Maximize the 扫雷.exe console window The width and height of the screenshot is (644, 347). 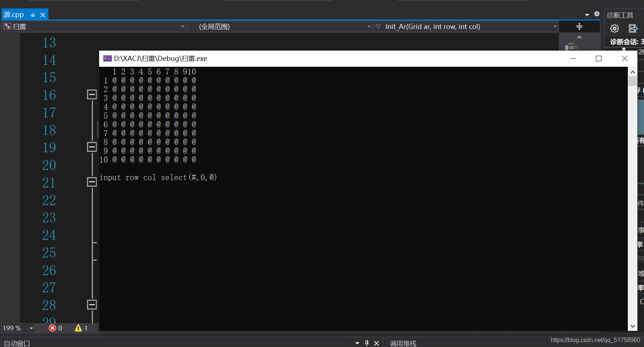[x=598, y=59]
